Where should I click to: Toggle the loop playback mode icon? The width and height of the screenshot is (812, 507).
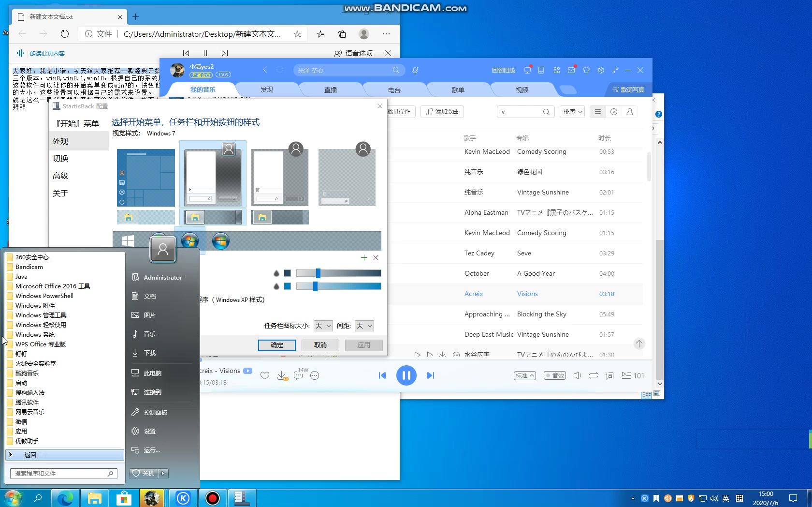[x=594, y=375]
